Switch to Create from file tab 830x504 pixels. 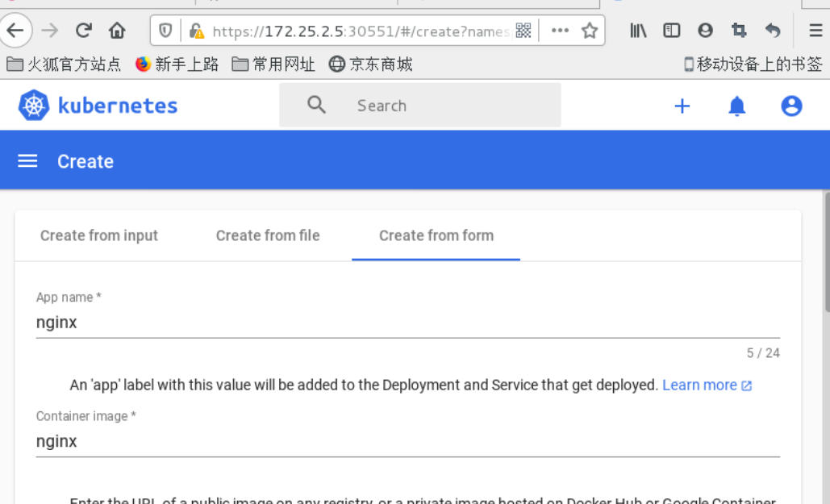pos(268,235)
